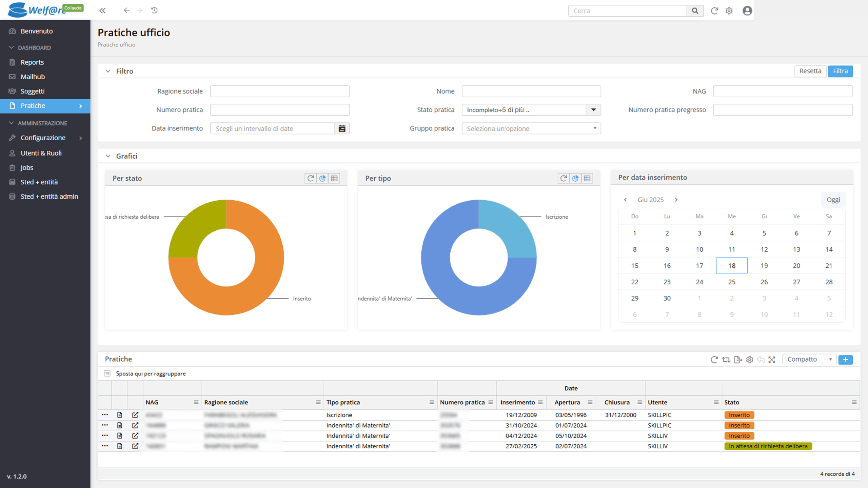Open Mailhub in sidebar

45,77
